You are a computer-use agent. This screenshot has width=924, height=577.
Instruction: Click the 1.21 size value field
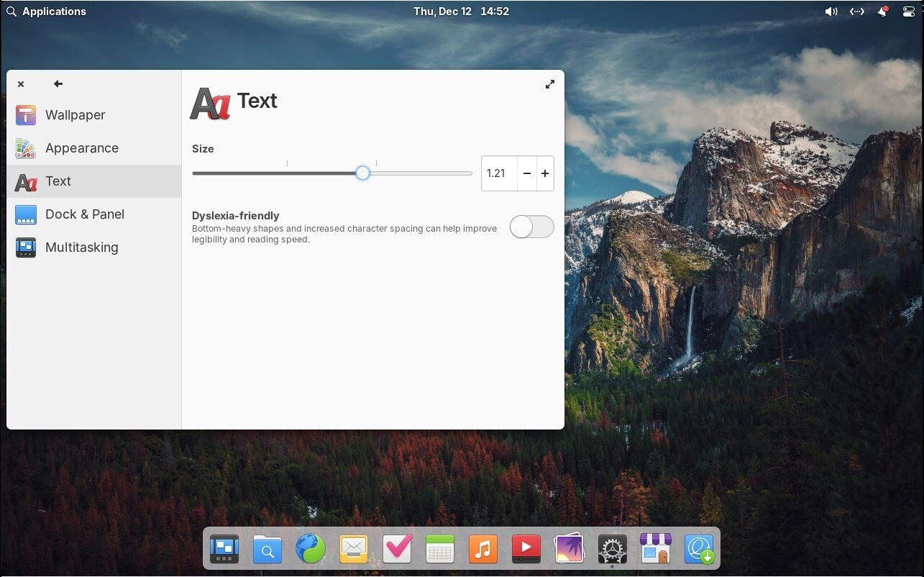point(499,173)
